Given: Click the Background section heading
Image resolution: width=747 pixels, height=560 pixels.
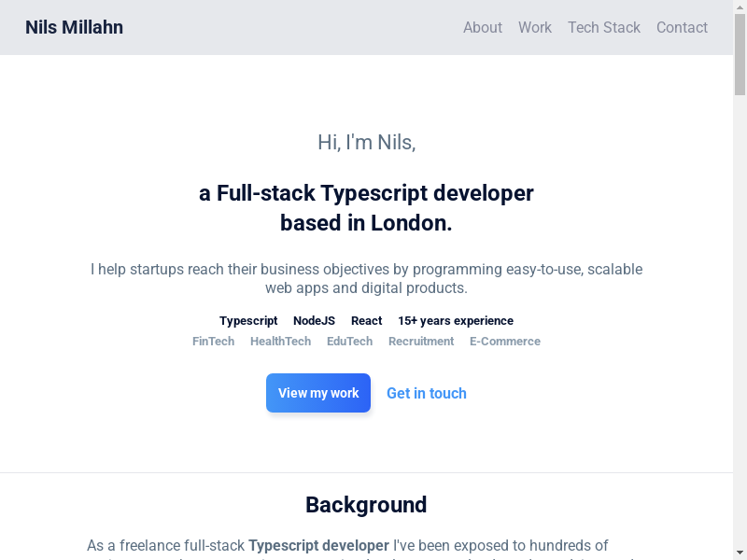Looking at the screenshot, I should pyautogui.click(x=366, y=505).
